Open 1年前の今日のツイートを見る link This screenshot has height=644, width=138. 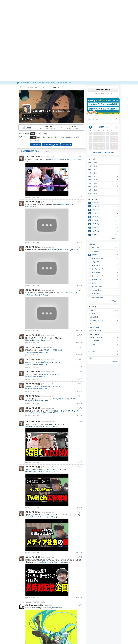pos(103,152)
